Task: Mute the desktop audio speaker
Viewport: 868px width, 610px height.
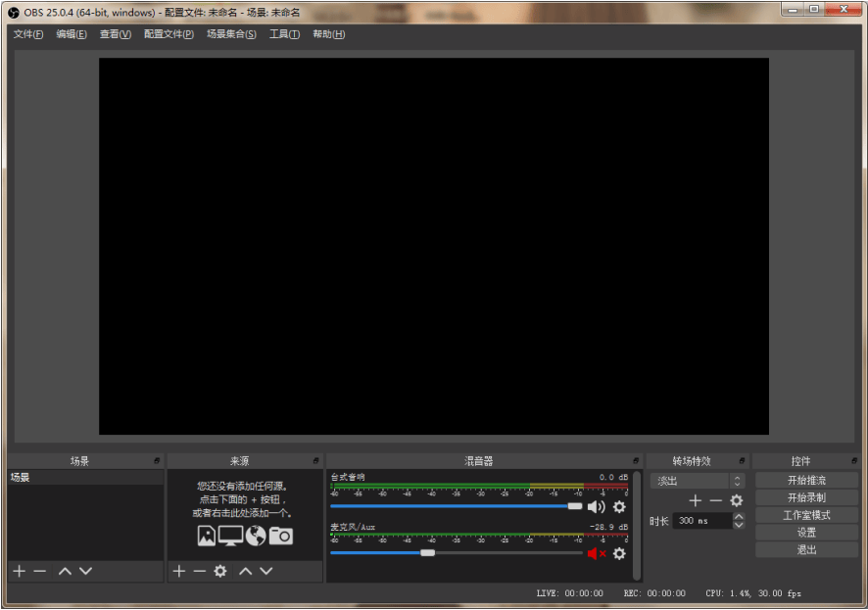Action: (596, 506)
